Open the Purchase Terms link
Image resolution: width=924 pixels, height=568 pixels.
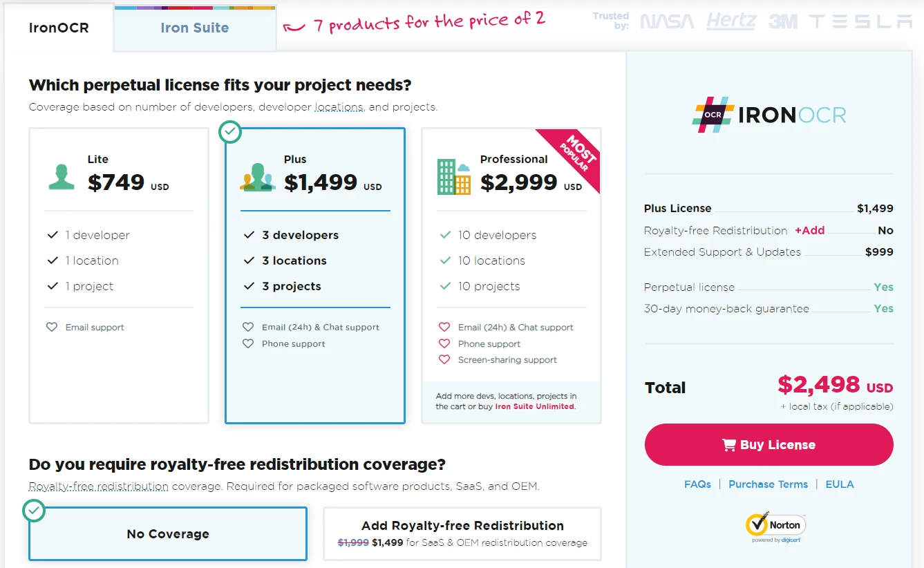(x=768, y=484)
